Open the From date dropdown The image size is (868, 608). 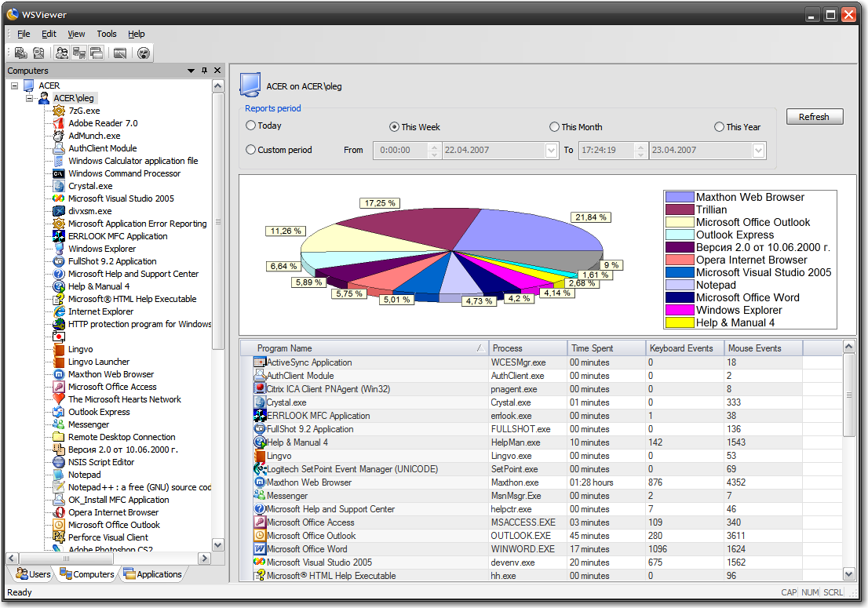point(551,151)
